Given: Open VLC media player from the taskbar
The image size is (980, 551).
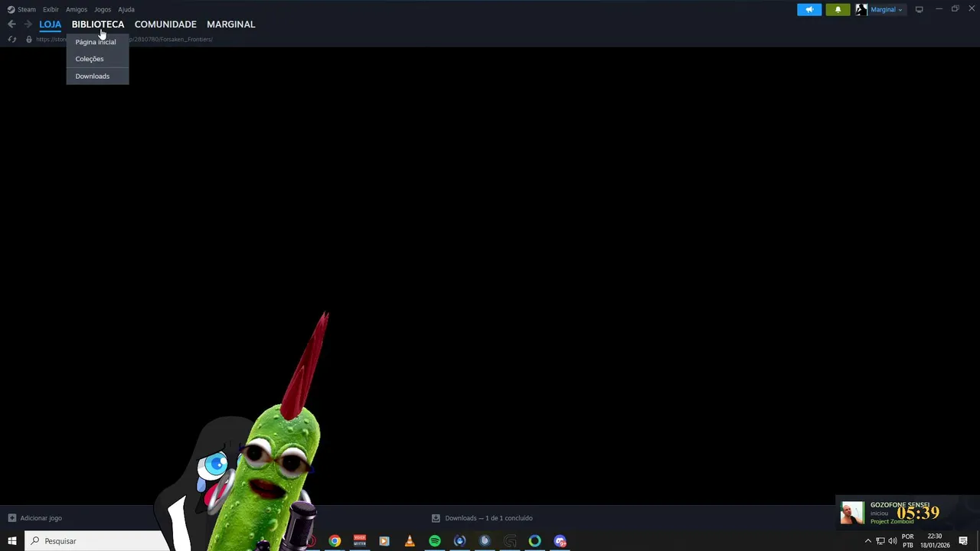Looking at the screenshot, I should [x=410, y=541].
